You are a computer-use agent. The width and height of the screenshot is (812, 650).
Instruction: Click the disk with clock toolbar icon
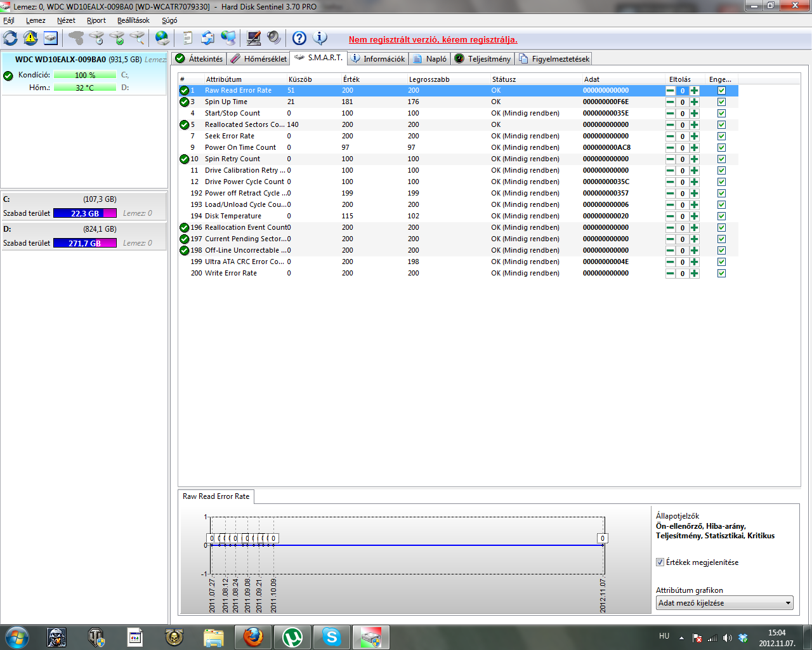(x=96, y=38)
